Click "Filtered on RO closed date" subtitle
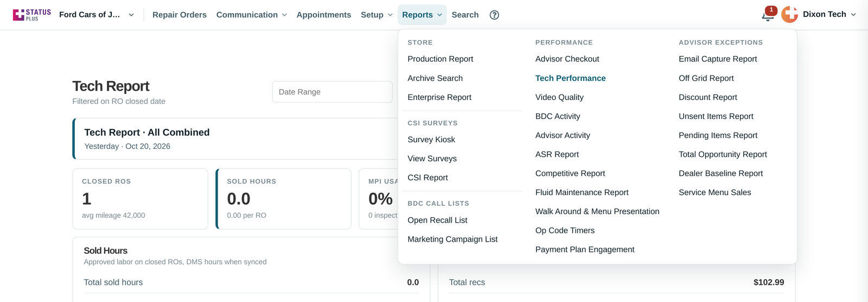The height and width of the screenshot is (302, 868). (x=119, y=102)
